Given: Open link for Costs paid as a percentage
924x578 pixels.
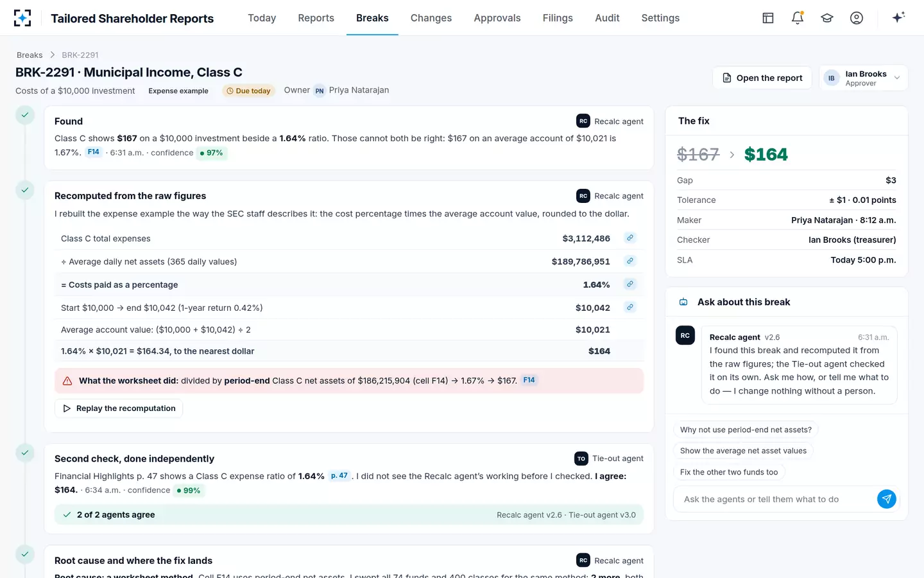Looking at the screenshot, I should [x=630, y=284].
